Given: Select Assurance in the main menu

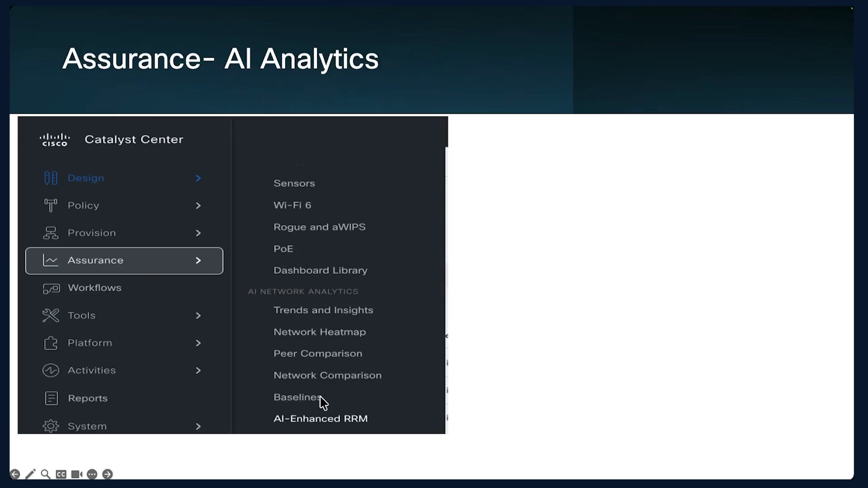Looking at the screenshot, I should click(x=124, y=261).
